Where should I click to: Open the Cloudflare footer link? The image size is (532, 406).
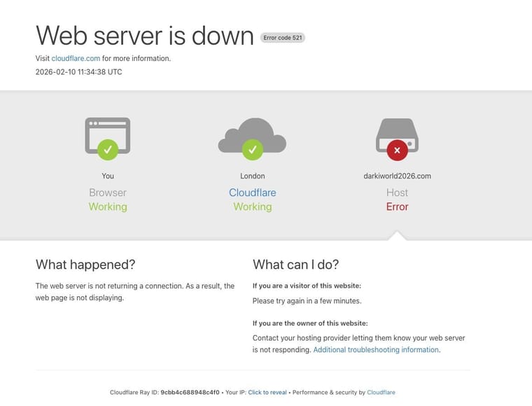click(381, 393)
